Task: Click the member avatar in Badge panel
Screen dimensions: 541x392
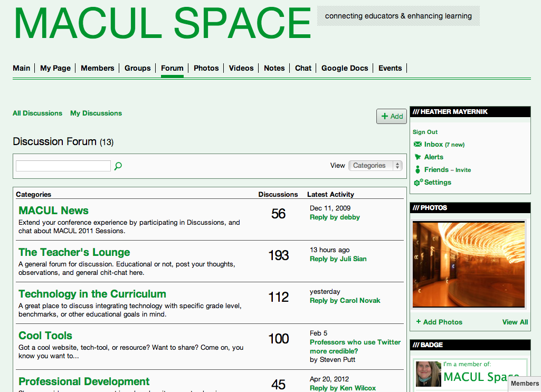Action: click(x=428, y=374)
